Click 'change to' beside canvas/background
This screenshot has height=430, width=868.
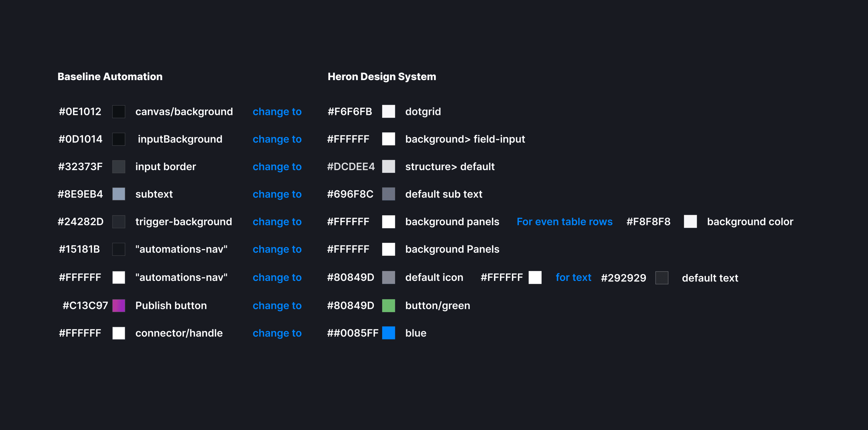(x=277, y=111)
